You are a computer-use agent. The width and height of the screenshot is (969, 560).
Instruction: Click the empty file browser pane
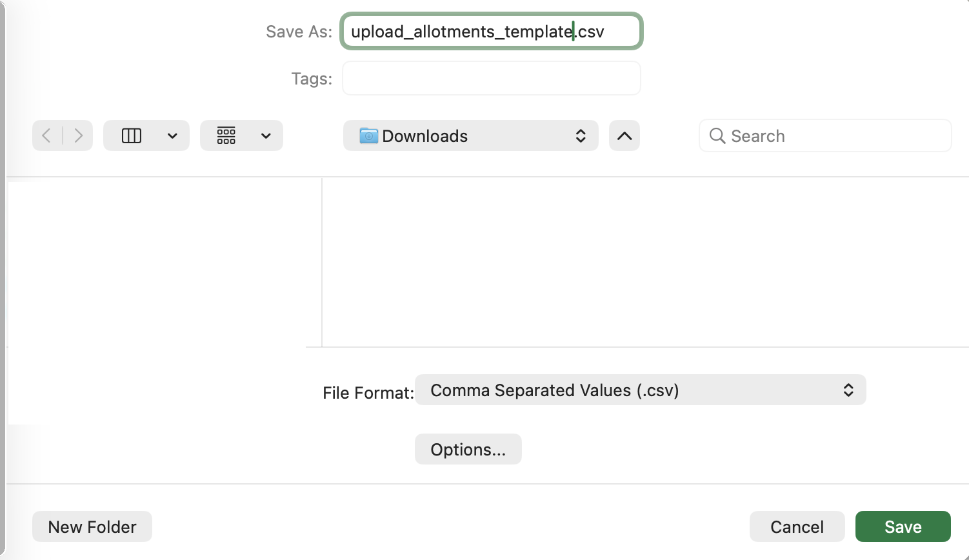[644, 262]
